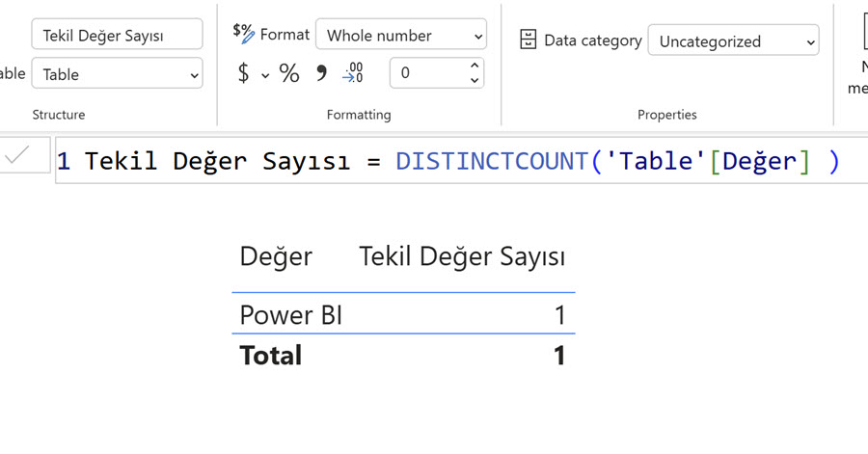
Task: Apply percentage format with the % icon
Action: [289, 73]
